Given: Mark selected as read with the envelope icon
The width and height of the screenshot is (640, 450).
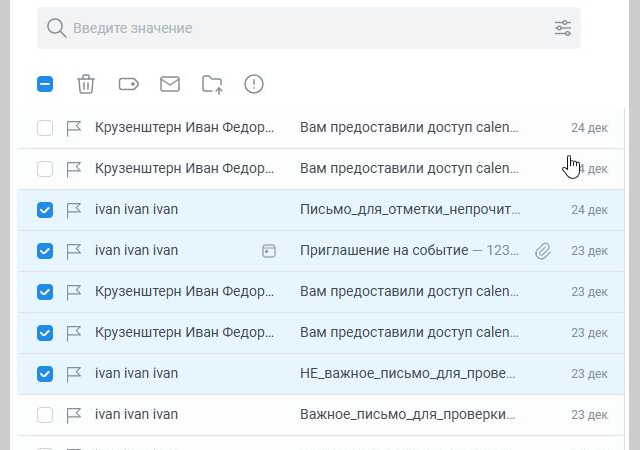Looking at the screenshot, I should point(170,84).
